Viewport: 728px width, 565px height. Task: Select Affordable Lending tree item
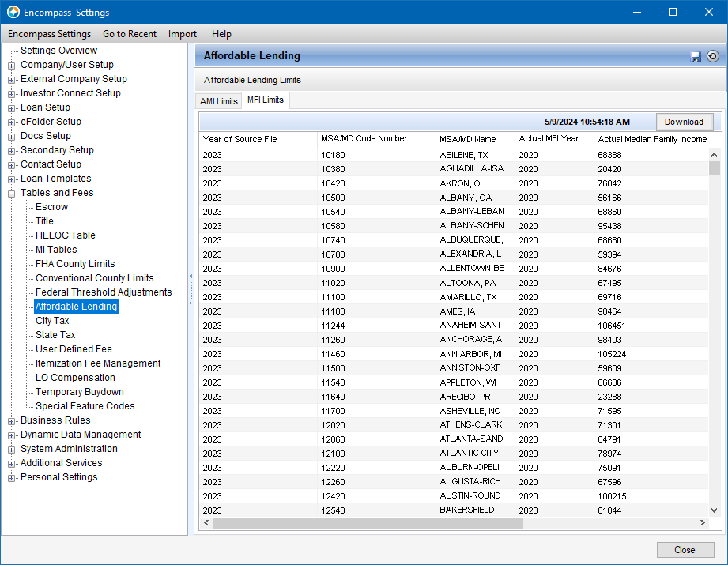pyautogui.click(x=76, y=307)
